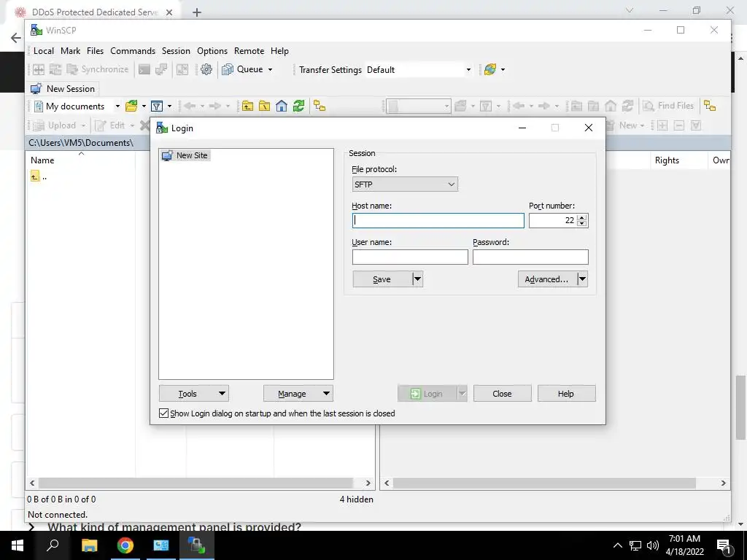Screen dimensions: 747x560
Task: Open a new browser tab plus button
Action: [197, 12]
